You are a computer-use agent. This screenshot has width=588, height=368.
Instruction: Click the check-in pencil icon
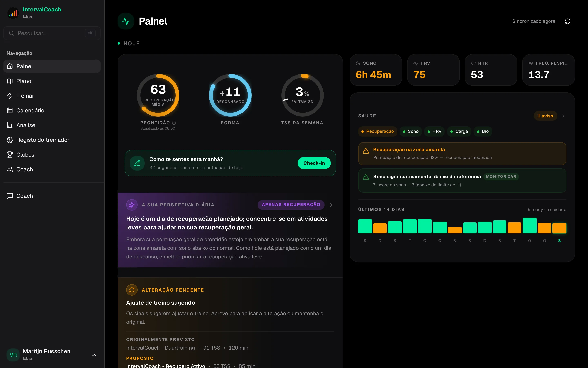point(137,163)
